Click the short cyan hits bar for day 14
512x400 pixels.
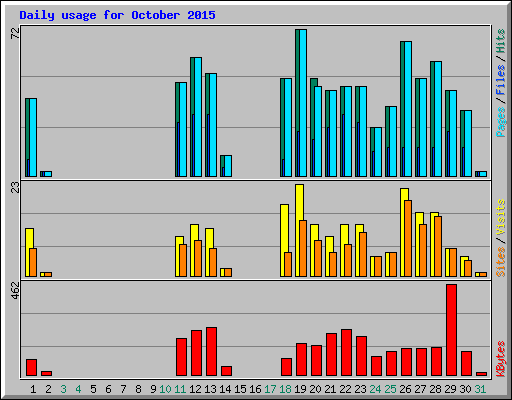click(228, 166)
